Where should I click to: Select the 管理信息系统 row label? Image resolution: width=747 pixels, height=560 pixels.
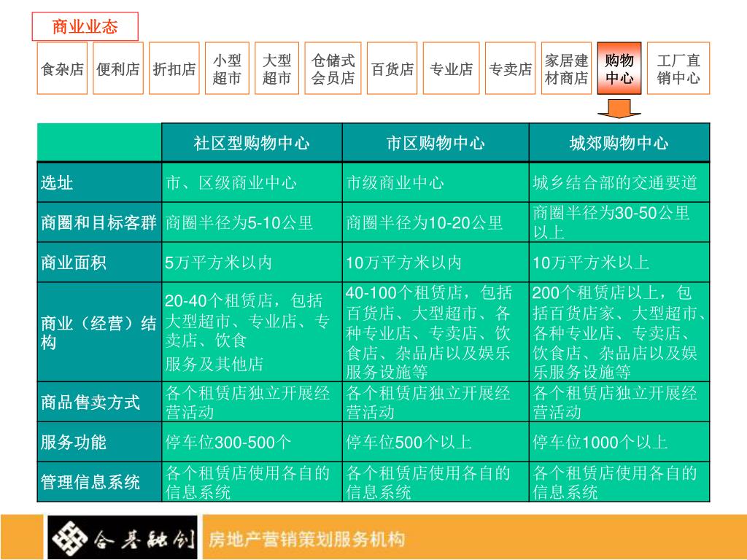click(99, 481)
